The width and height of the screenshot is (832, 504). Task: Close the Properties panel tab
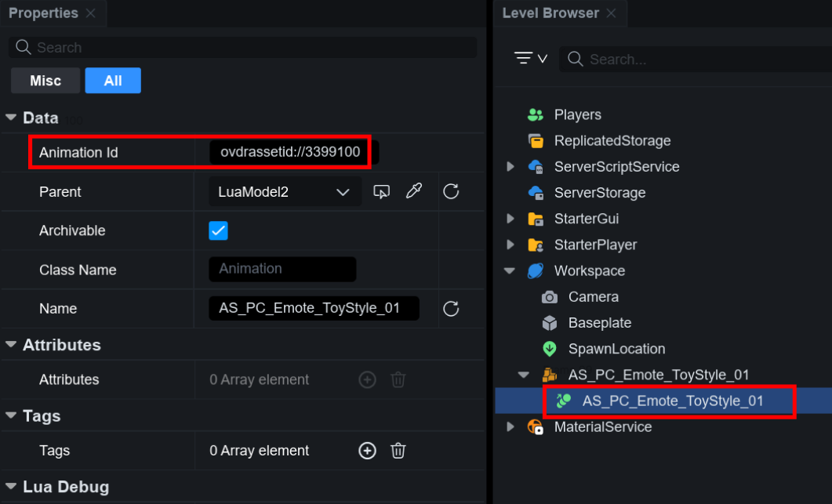click(x=91, y=13)
